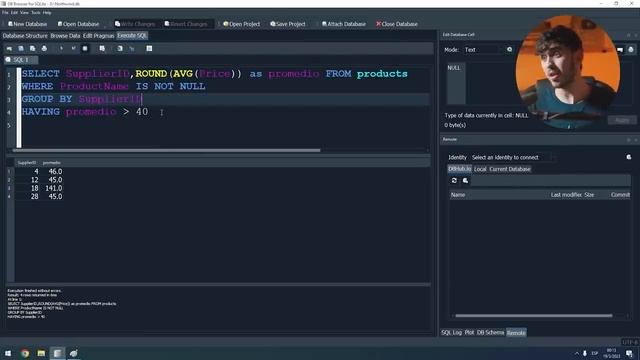This screenshot has width=640, height=360.
Task: Find and replace icon in SQL toolbar
Action: pyautogui.click(x=131, y=49)
